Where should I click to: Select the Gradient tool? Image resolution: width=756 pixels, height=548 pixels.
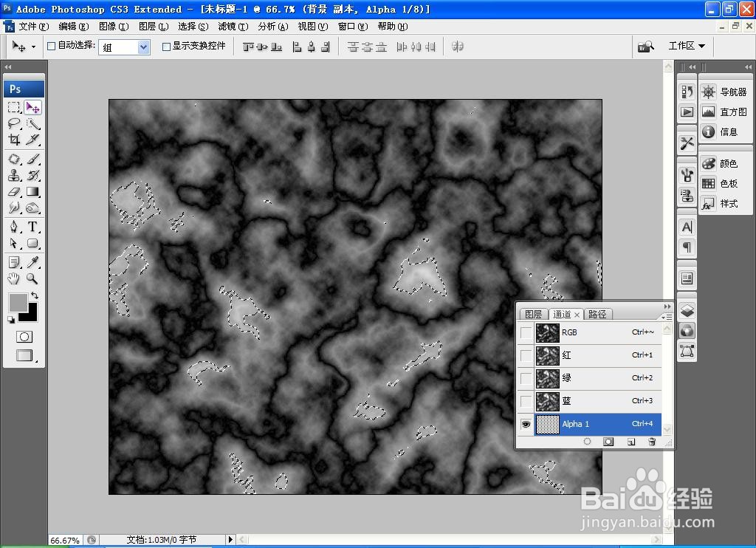32,192
